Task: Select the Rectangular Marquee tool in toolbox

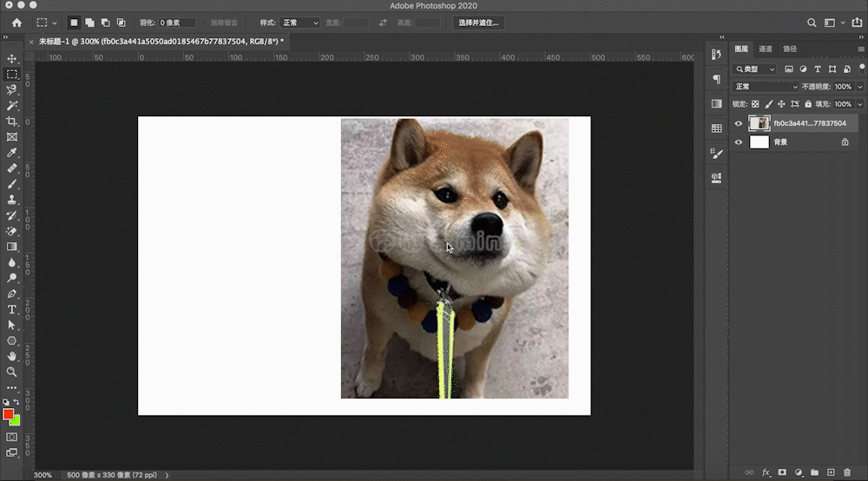Action: [x=11, y=74]
